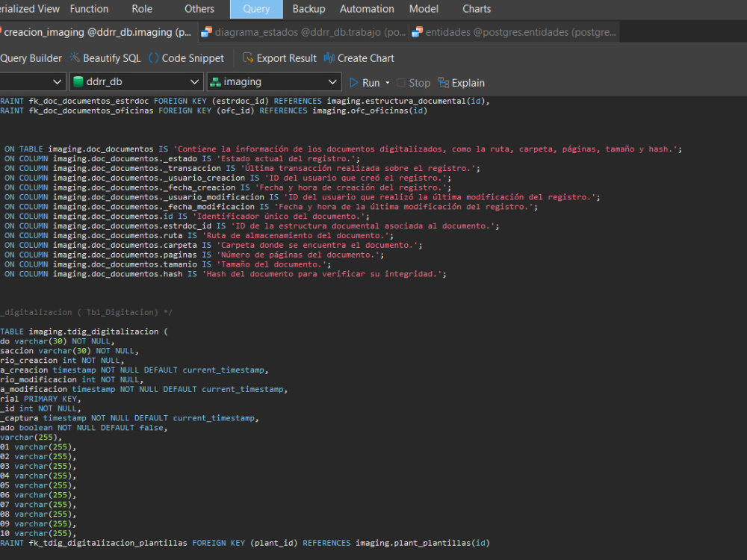Click the diagrama_estados tab icon
This screenshot has width=747, height=560.
coord(206,32)
